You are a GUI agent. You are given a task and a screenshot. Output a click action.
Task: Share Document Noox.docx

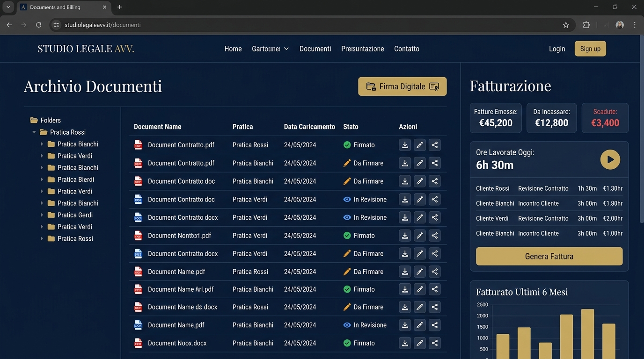pyautogui.click(x=435, y=343)
